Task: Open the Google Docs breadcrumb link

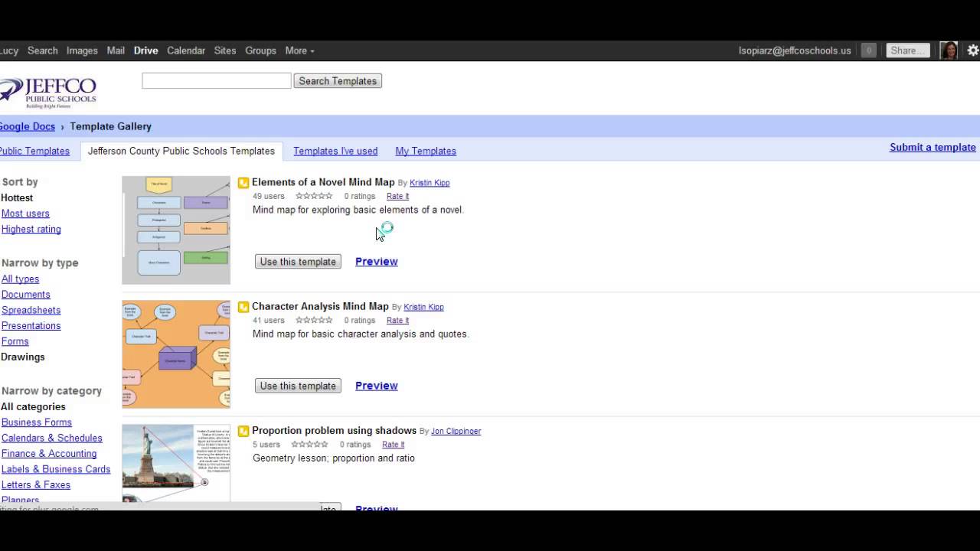Action: (x=28, y=126)
